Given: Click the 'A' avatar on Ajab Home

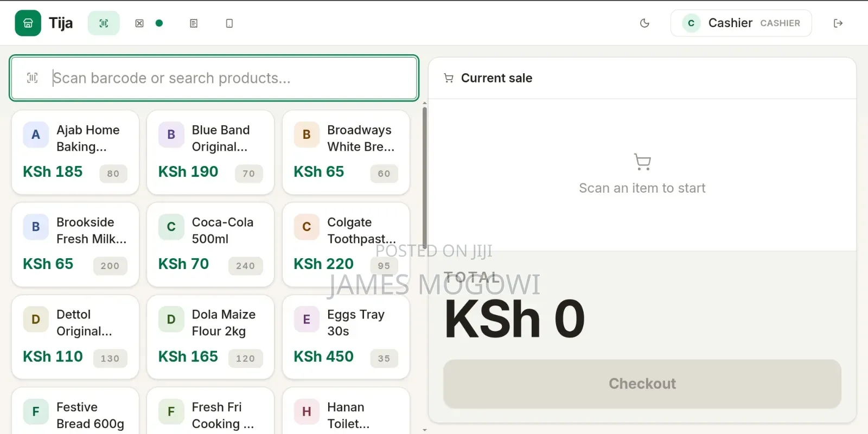Looking at the screenshot, I should click(36, 135).
